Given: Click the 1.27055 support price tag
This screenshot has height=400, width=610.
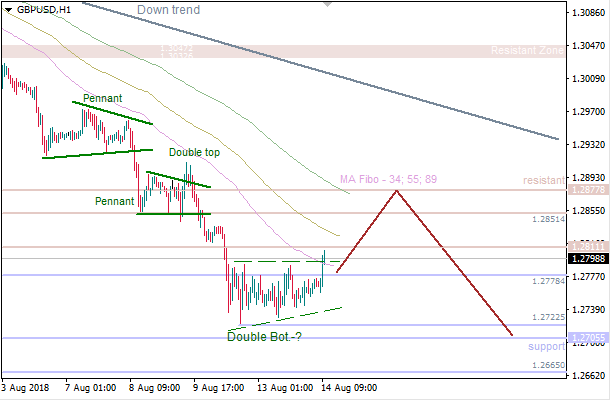Looking at the screenshot, I should (x=586, y=339).
